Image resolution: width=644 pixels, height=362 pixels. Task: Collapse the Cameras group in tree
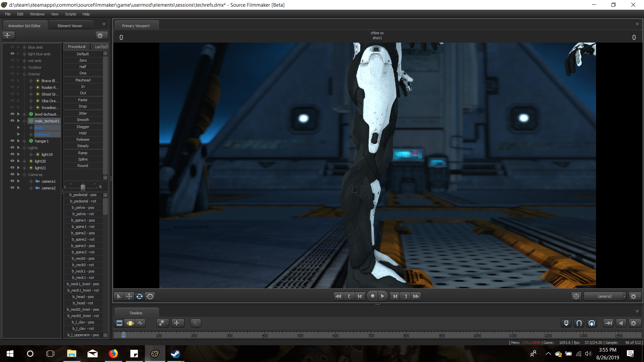tap(24, 175)
